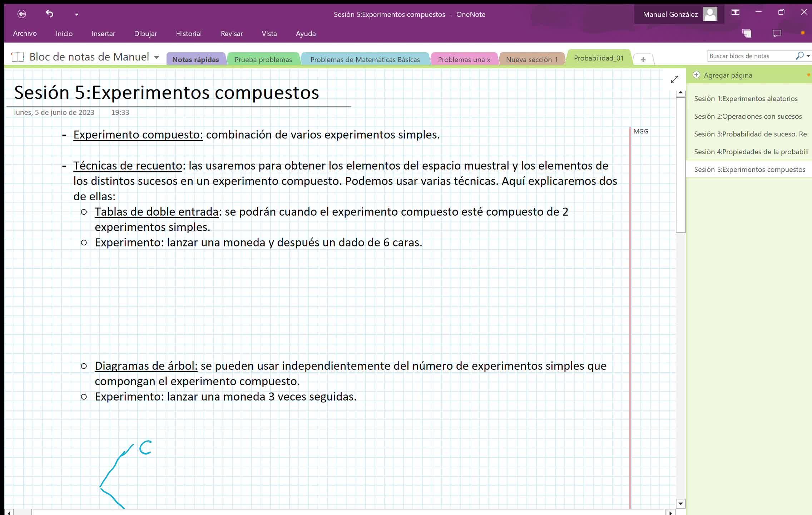Open the Dibujar menu tab
This screenshot has height=515, width=812.
tap(145, 34)
